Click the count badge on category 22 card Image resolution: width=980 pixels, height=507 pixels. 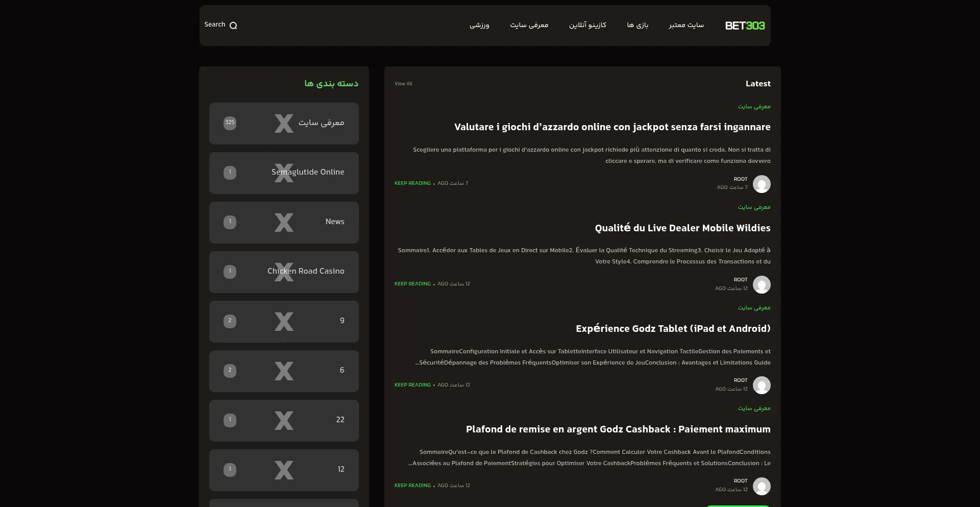(x=230, y=420)
